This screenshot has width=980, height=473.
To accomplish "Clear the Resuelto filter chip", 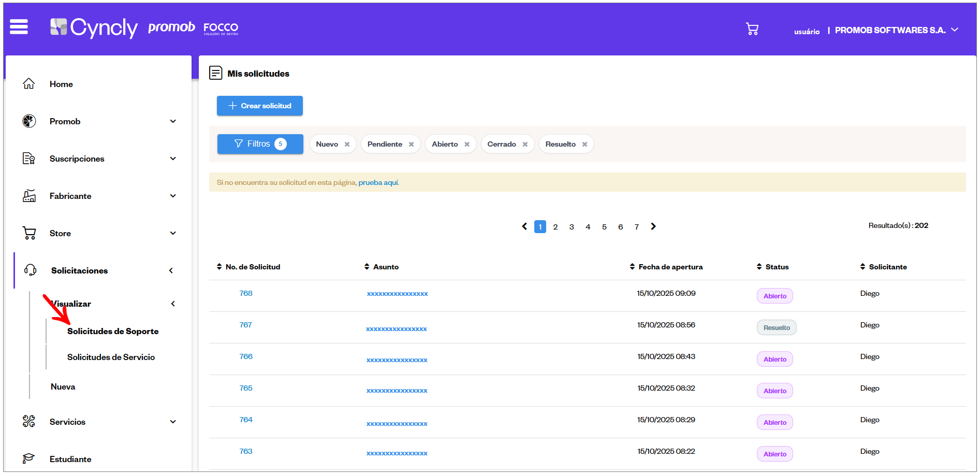I will coord(584,145).
